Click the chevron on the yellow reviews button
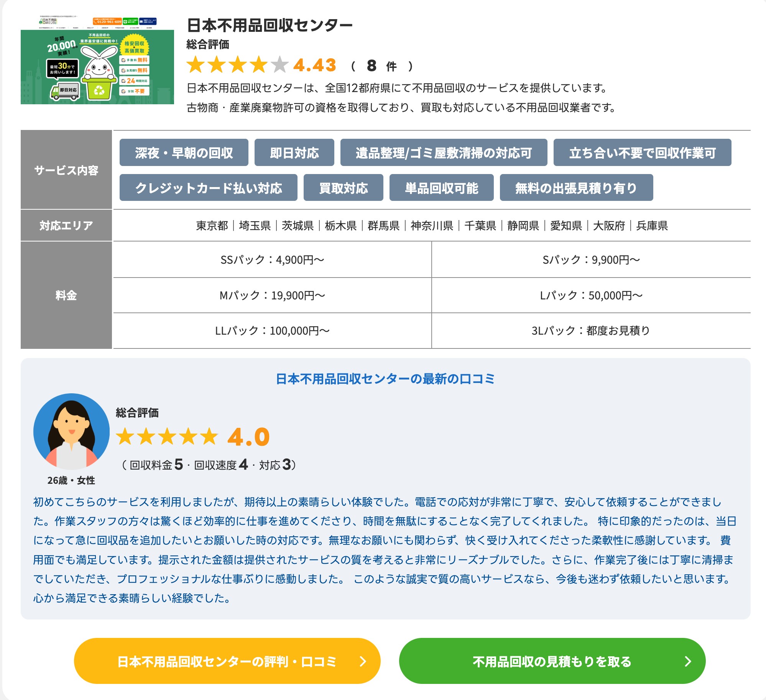 pyautogui.click(x=362, y=662)
